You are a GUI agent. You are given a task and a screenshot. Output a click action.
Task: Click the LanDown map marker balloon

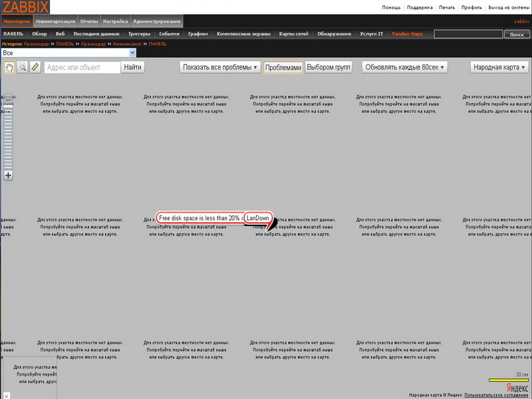(257, 218)
